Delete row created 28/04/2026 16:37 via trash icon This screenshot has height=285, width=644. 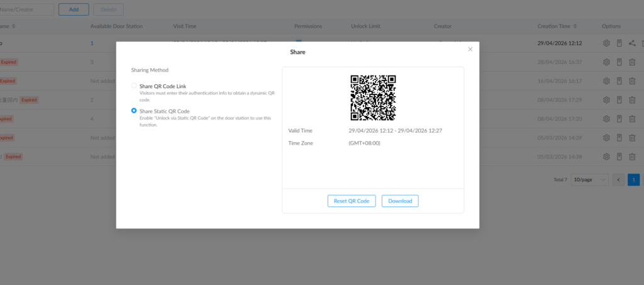coord(632,62)
